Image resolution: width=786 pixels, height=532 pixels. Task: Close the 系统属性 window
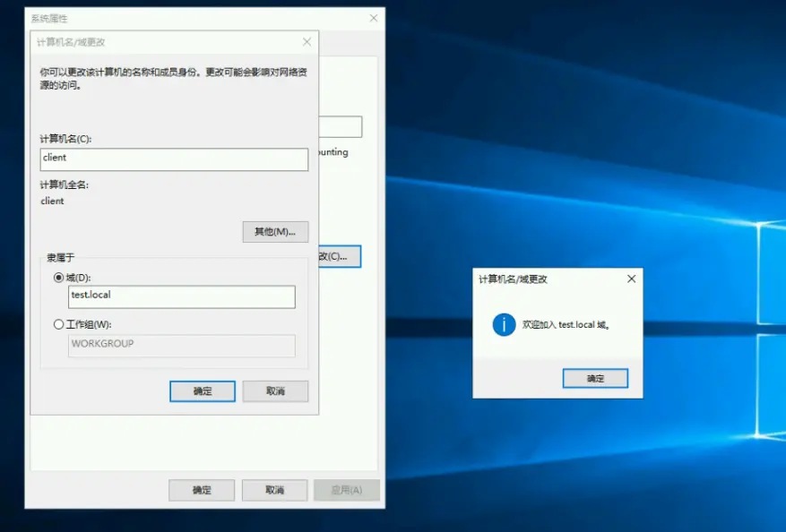(373, 18)
